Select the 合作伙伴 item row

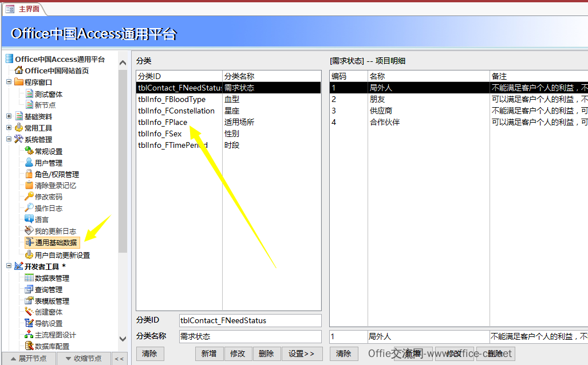(x=459, y=122)
